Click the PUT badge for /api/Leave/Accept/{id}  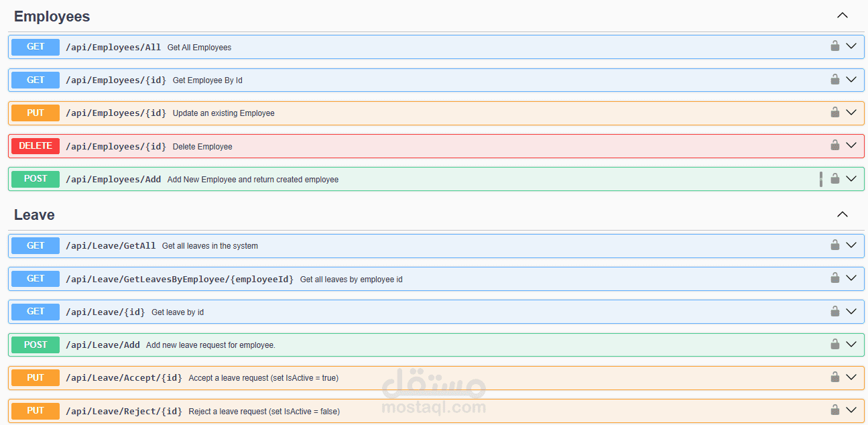coord(36,378)
